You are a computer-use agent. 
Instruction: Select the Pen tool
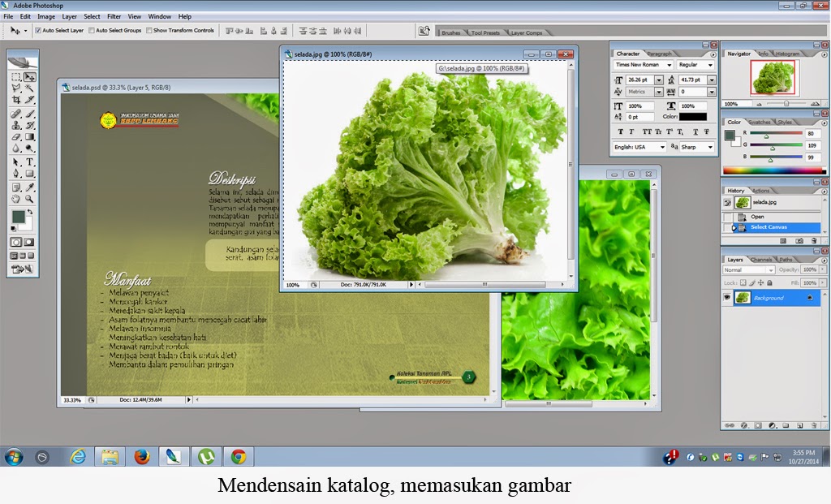pyautogui.click(x=16, y=174)
